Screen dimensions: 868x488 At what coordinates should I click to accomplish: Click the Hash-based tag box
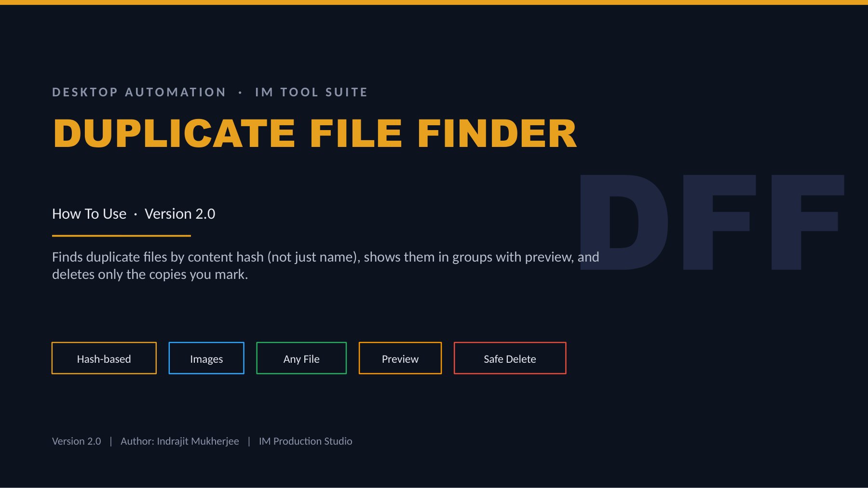tap(104, 358)
